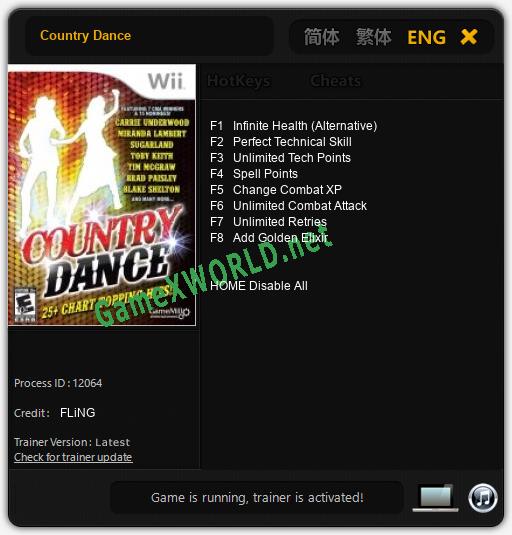Image resolution: width=512 pixels, height=535 pixels.
Task: Select F1 Infinite Health (Alternative) cheat
Action: (293, 126)
